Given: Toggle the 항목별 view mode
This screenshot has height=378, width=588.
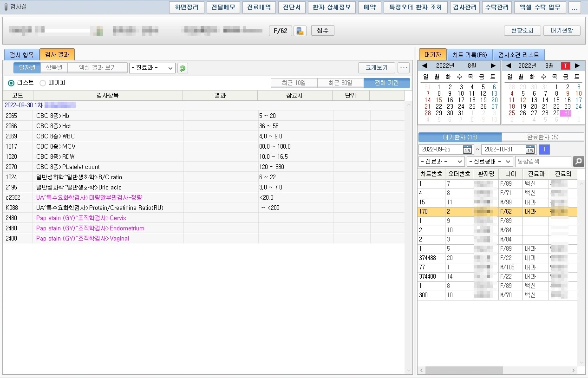Looking at the screenshot, I should 54,68.
